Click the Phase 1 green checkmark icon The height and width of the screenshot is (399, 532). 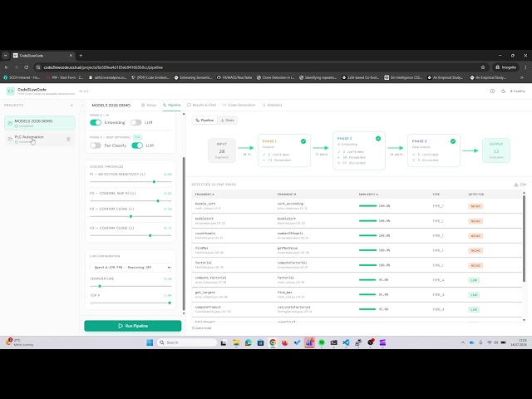coord(303,141)
